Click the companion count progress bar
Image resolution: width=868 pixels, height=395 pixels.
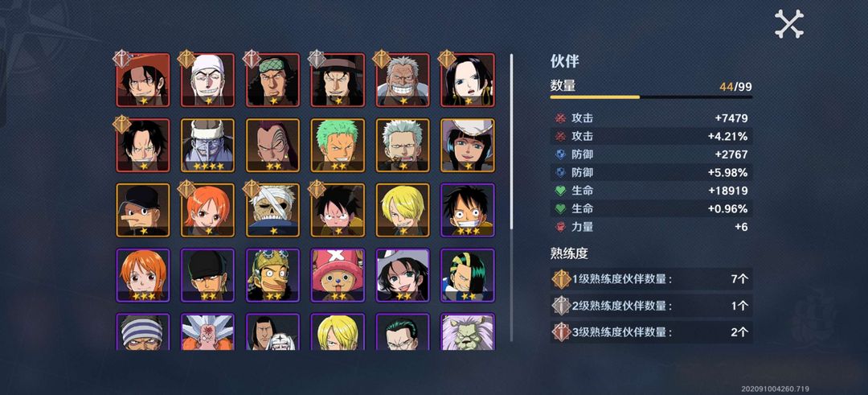[x=651, y=97]
